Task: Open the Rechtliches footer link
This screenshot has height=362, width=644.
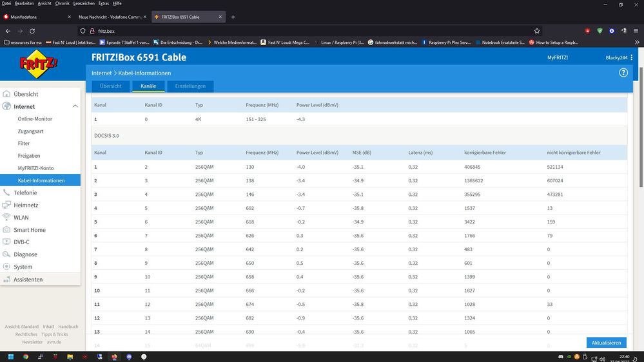Action: (26, 334)
